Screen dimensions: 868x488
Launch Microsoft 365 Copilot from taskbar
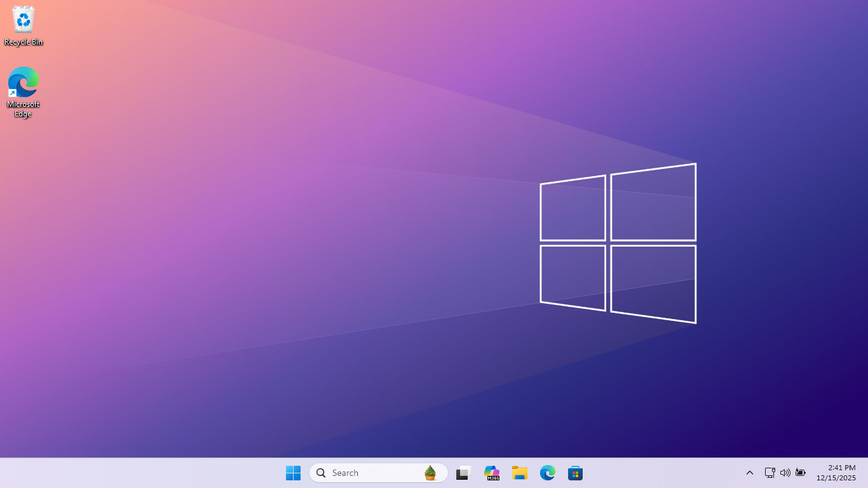click(491, 473)
